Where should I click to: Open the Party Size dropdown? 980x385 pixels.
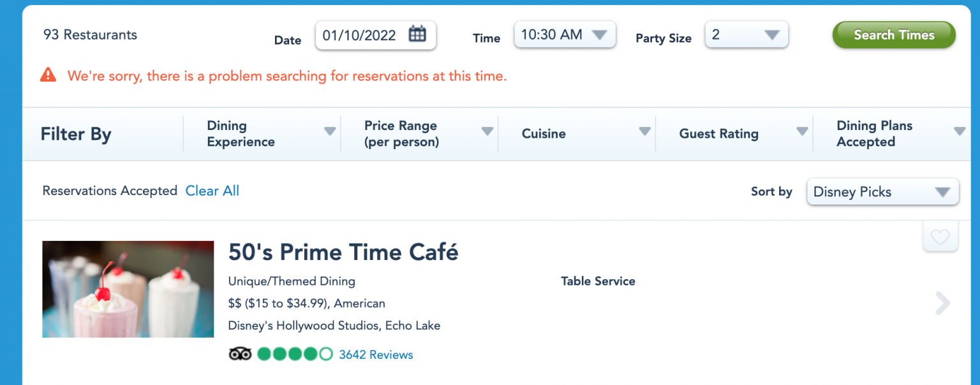tap(746, 35)
